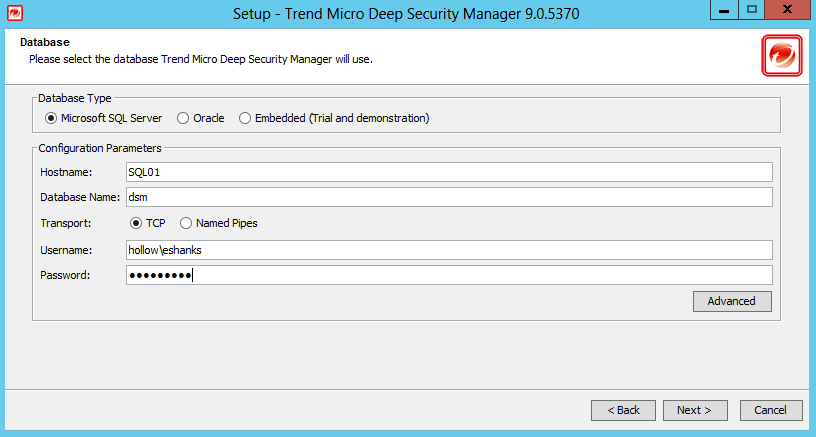Screen dimensions: 816x437
Task: Click the Database Name field containing dsm
Action: tap(449, 197)
